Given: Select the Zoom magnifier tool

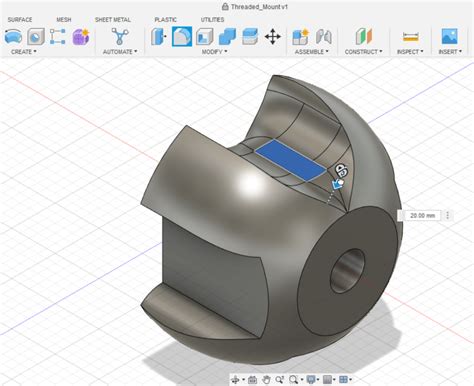Looking at the screenshot, I should [x=280, y=379].
